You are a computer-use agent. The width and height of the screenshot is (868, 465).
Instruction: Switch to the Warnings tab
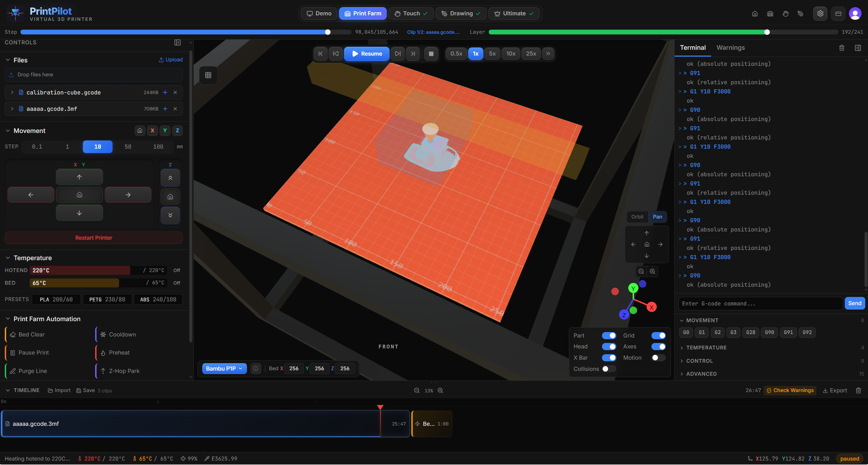[x=730, y=48]
